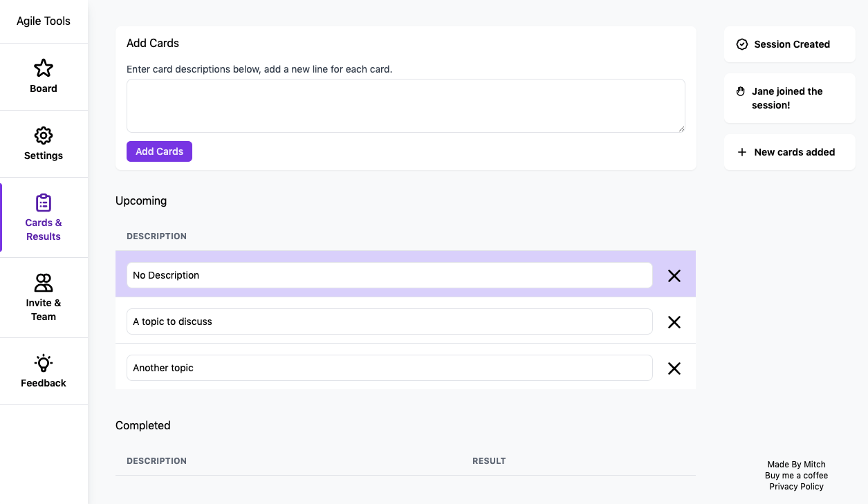868x504 pixels.
Task: Edit the 'Another topic' card field
Action: pyautogui.click(x=389, y=368)
